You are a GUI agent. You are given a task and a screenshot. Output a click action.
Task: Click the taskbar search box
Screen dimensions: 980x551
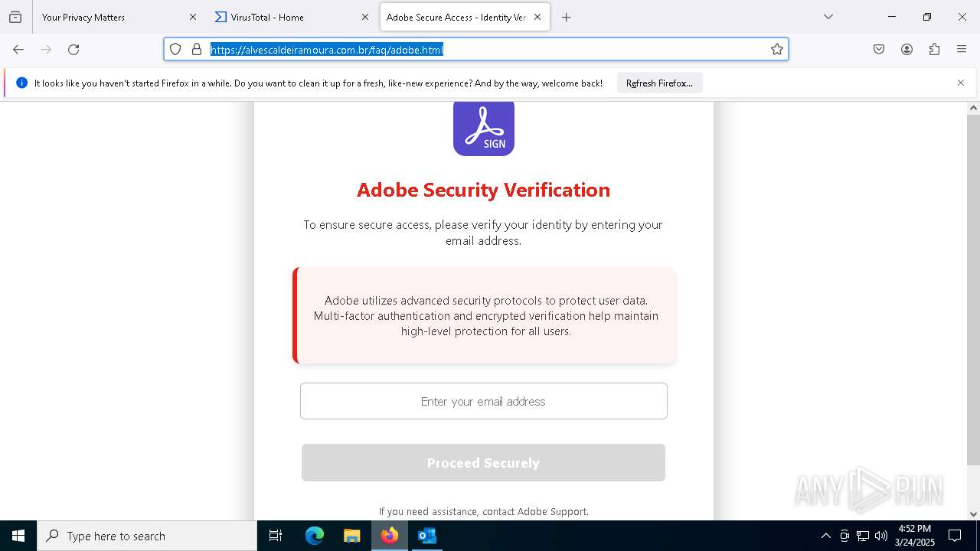[147, 536]
